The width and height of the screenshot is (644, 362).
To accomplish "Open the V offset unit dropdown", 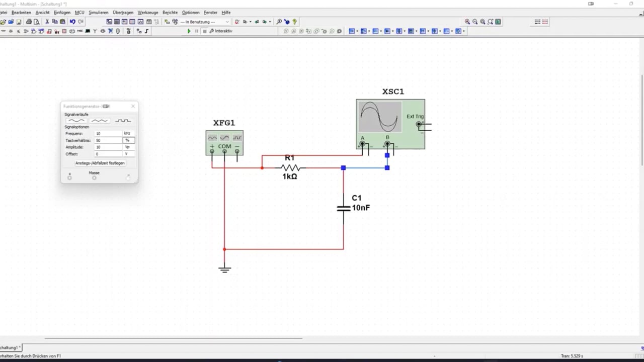I will [129, 154].
